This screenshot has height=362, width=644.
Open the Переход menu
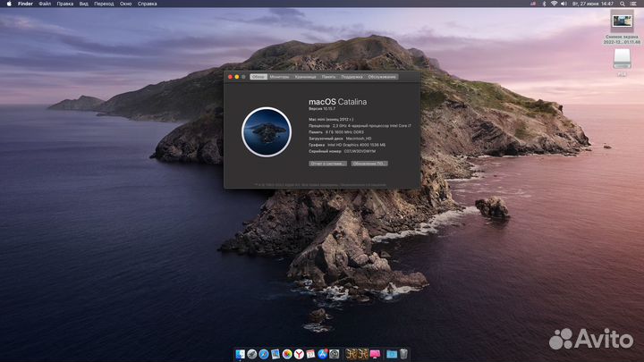click(x=104, y=4)
